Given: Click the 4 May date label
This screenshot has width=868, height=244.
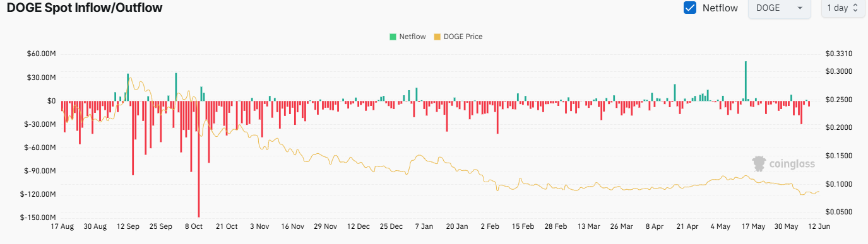Looking at the screenshot, I should click(720, 226).
